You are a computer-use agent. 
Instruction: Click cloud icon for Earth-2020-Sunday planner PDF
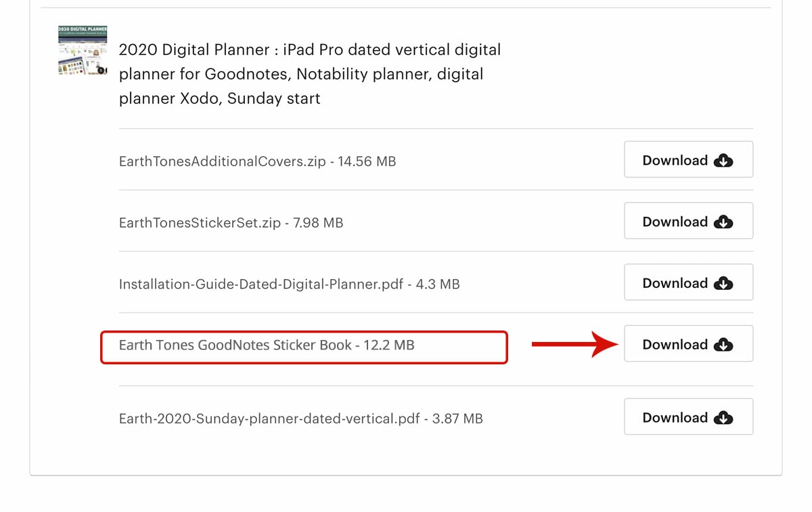coord(723,418)
